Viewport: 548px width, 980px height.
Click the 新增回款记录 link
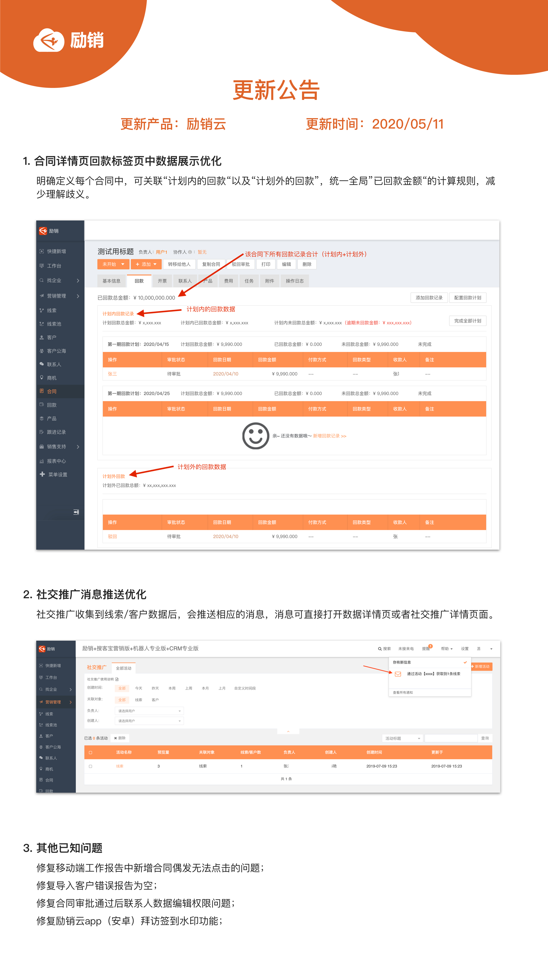click(x=329, y=436)
